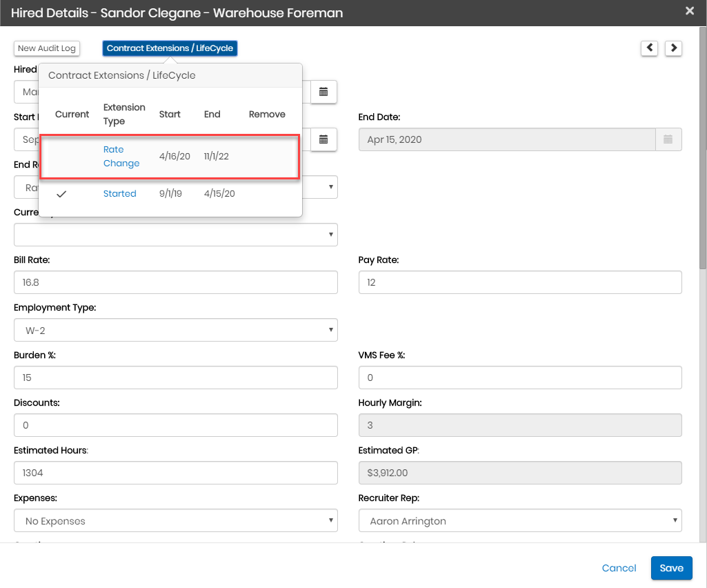Open the Start Date calendar picker

(x=323, y=139)
